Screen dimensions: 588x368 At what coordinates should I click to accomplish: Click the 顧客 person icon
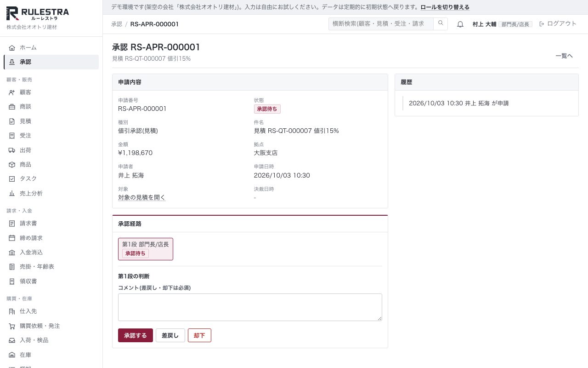(12, 92)
